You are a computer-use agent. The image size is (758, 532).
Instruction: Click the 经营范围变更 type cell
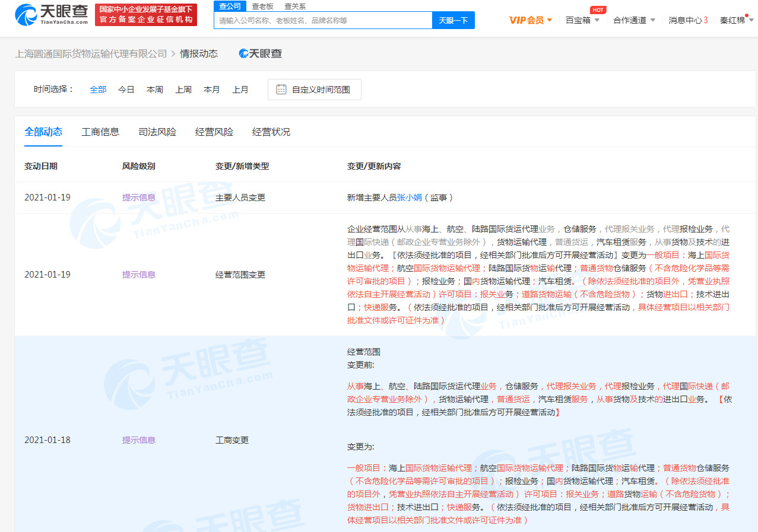(240, 275)
